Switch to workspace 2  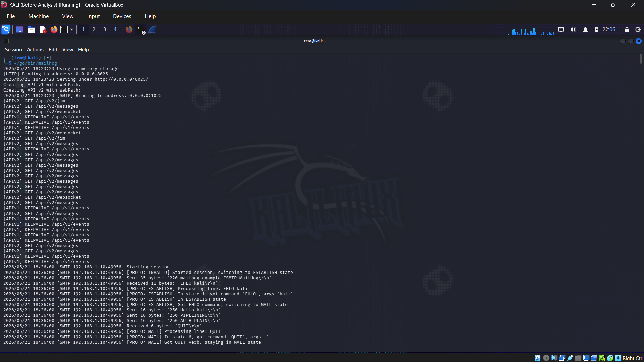94,29
